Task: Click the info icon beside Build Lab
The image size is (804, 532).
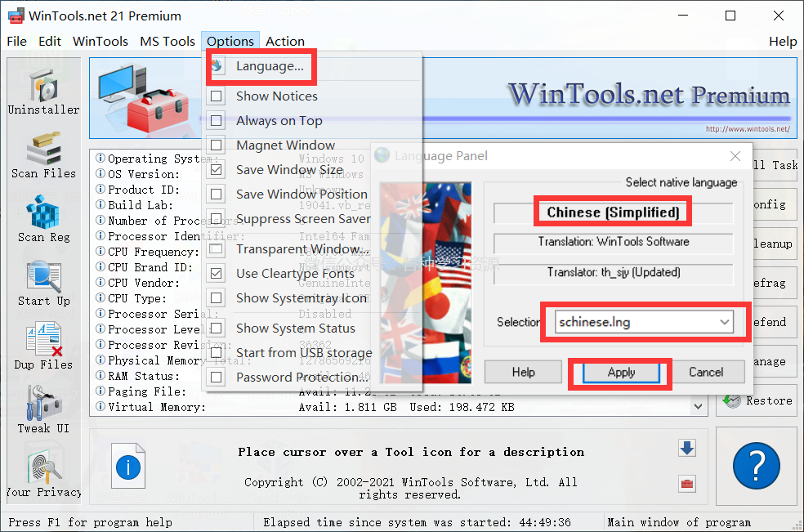Action: [x=100, y=204]
